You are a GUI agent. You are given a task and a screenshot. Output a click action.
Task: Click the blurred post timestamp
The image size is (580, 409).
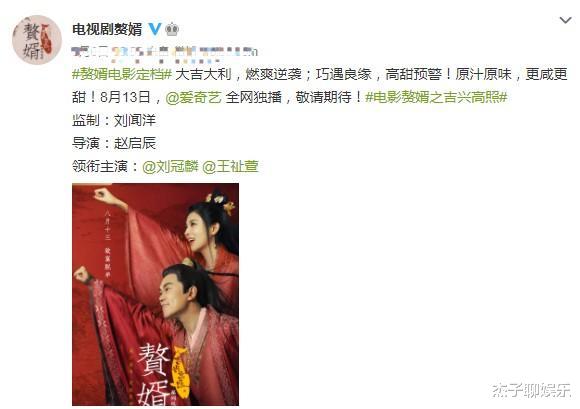(x=165, y=54)
